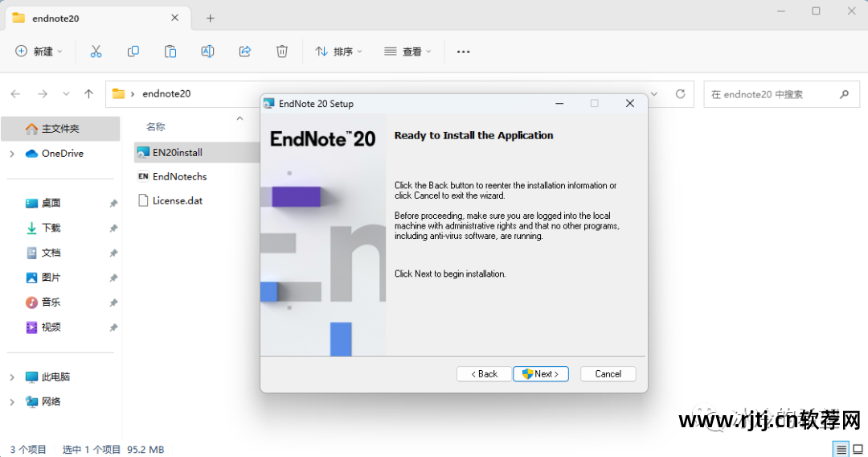Open the 新建 (New) menu in Explorer
Screen dimensions: 868x457
click(39, 51)
